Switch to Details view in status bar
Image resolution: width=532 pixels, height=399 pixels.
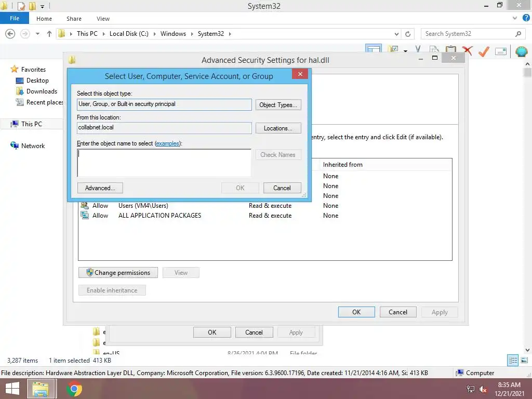513,361
